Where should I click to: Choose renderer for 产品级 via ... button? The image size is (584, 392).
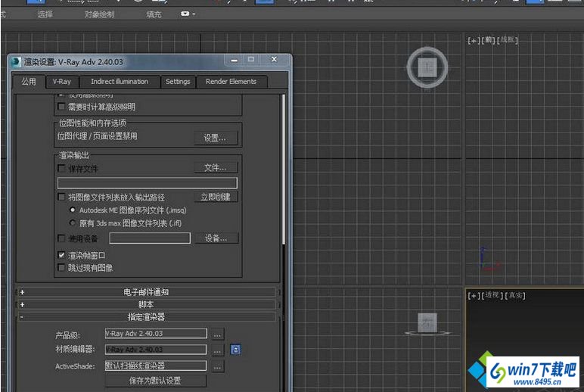218,334
